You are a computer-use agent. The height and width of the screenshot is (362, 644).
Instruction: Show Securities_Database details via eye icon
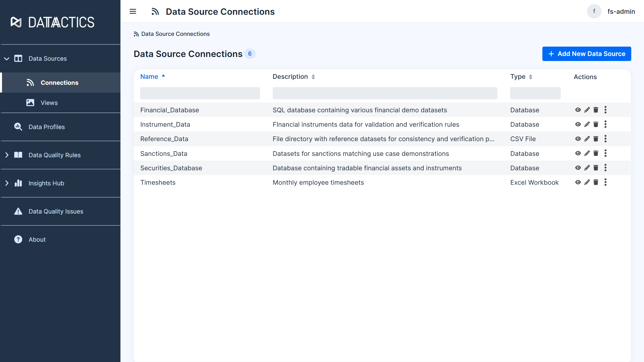point(578,168)
